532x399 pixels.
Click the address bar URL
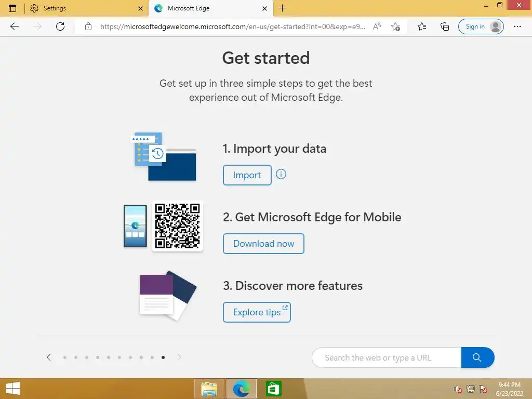pos(233,26)
